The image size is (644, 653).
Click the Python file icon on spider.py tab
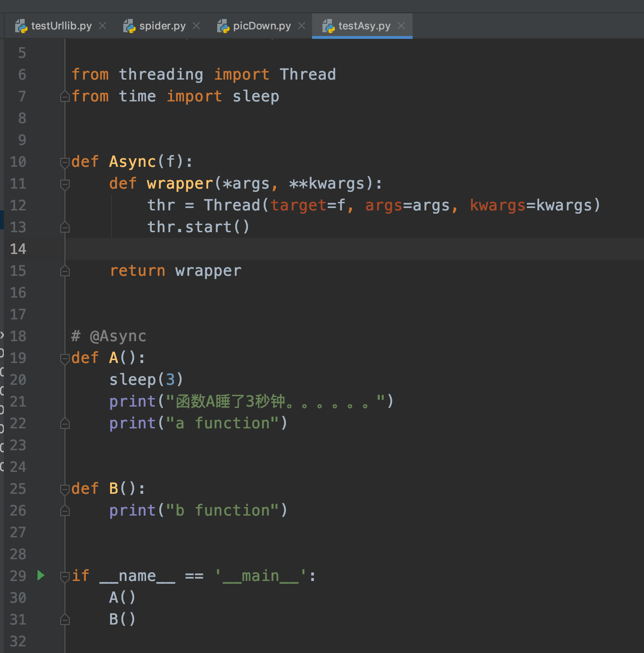click(x=129, y=26)
